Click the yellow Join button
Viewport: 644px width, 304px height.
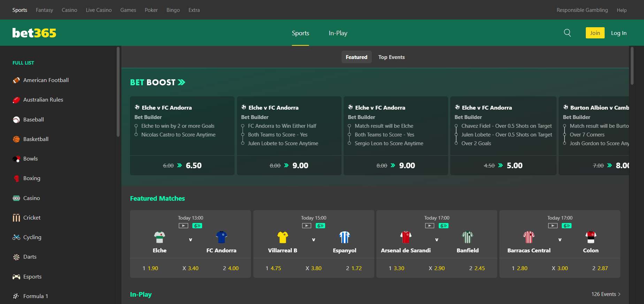(595, 33)
